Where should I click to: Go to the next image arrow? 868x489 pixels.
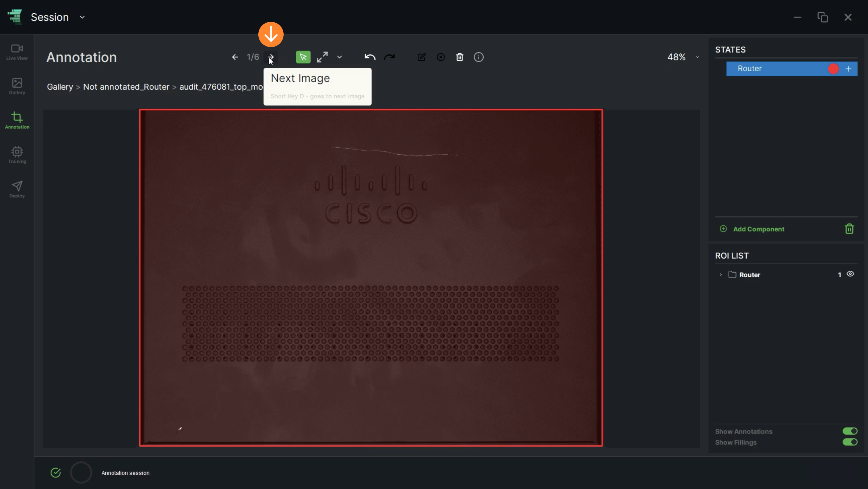point(271,57)
